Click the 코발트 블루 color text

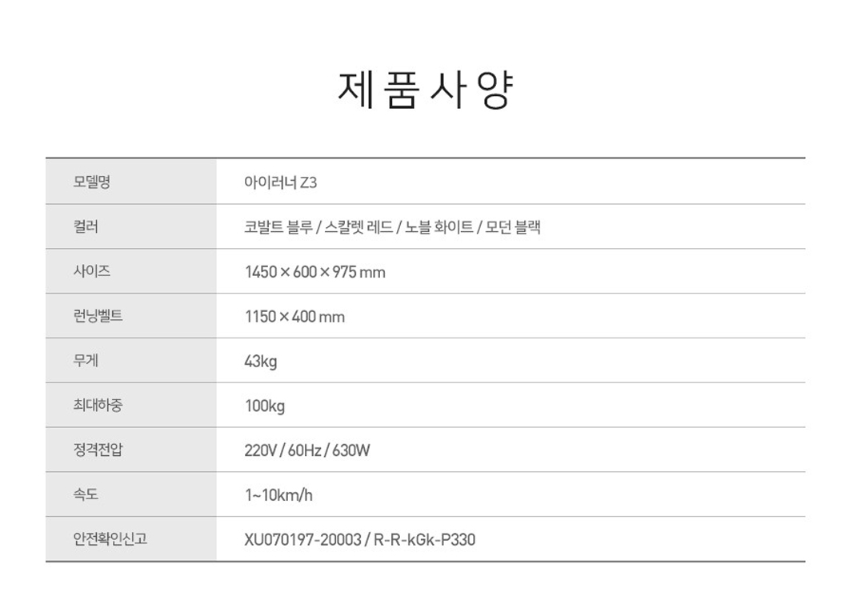click(278, 227)
